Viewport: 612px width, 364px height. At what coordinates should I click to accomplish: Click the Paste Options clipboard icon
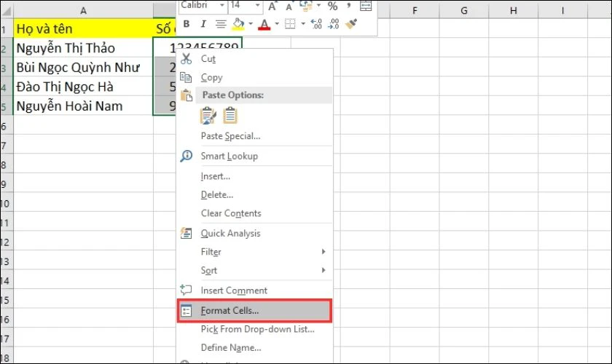click(x=187, y=95)
